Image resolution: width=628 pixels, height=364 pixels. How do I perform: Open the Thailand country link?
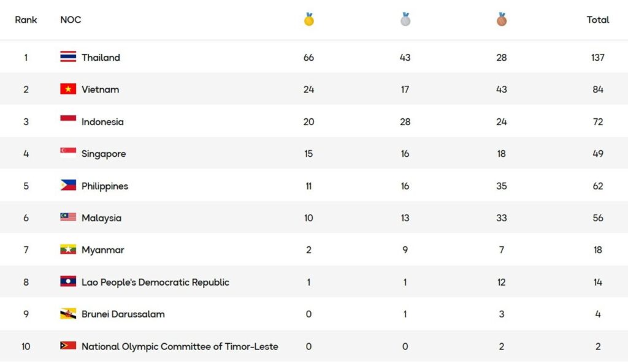[x=101, y=58]
